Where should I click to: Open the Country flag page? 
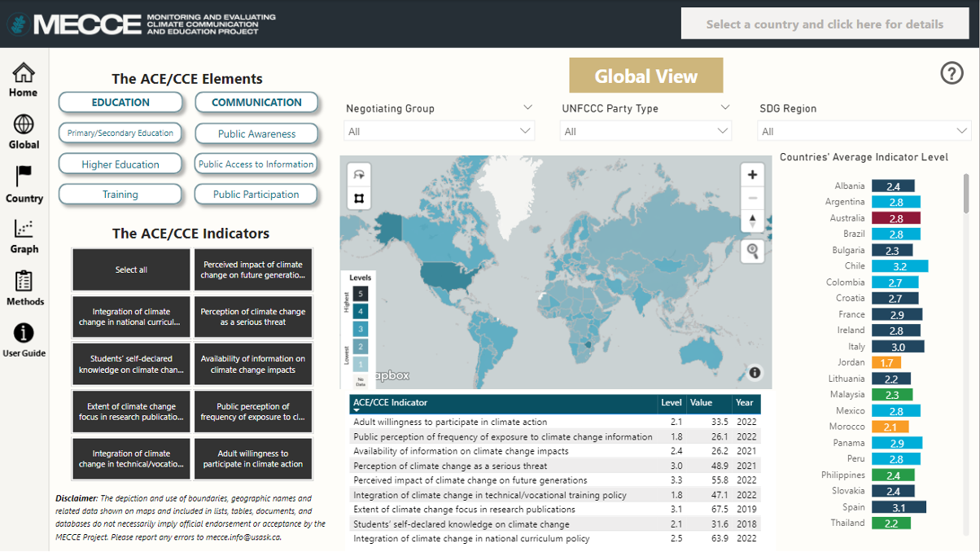[x=24, y=184]
